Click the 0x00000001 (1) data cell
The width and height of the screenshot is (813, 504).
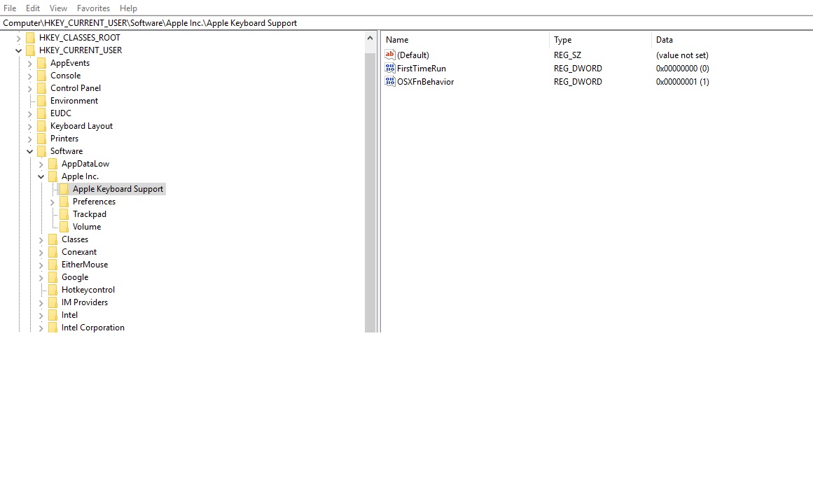[x=682, y=81]
